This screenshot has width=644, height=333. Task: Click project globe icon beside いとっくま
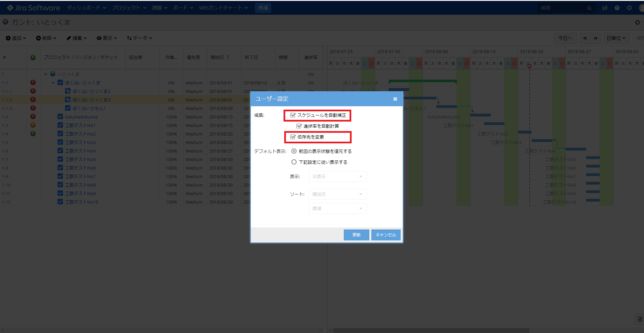(53, 74)
